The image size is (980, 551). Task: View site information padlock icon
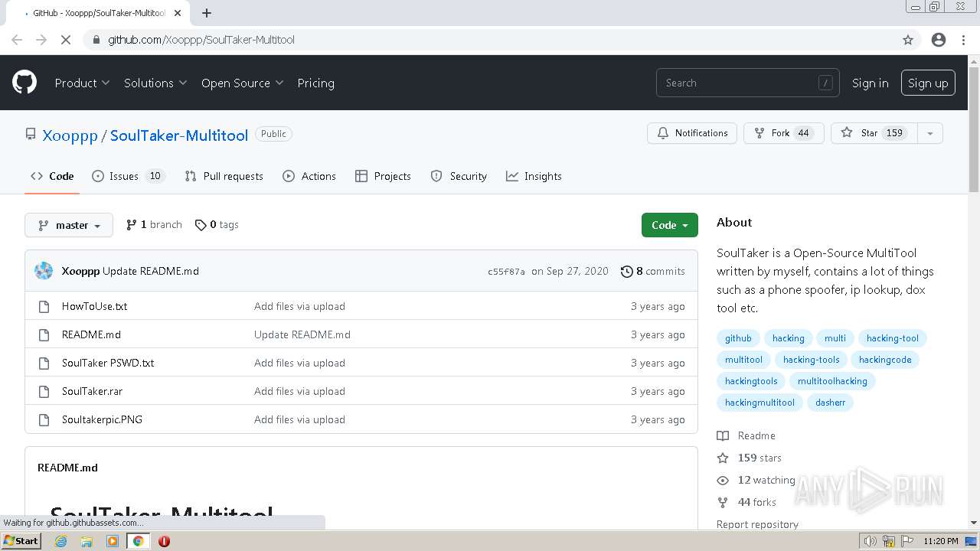point(96,40)
